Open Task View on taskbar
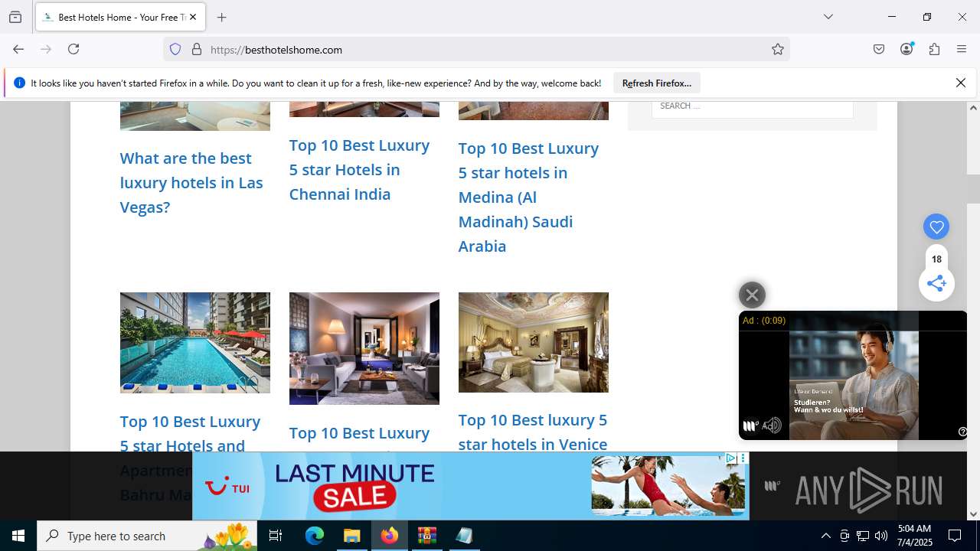 [276, 536]
